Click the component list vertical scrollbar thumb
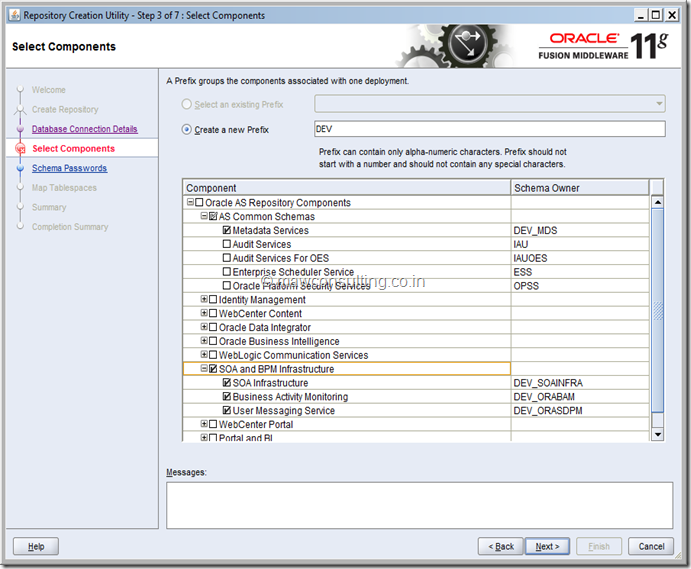 [x=658, y=311]
